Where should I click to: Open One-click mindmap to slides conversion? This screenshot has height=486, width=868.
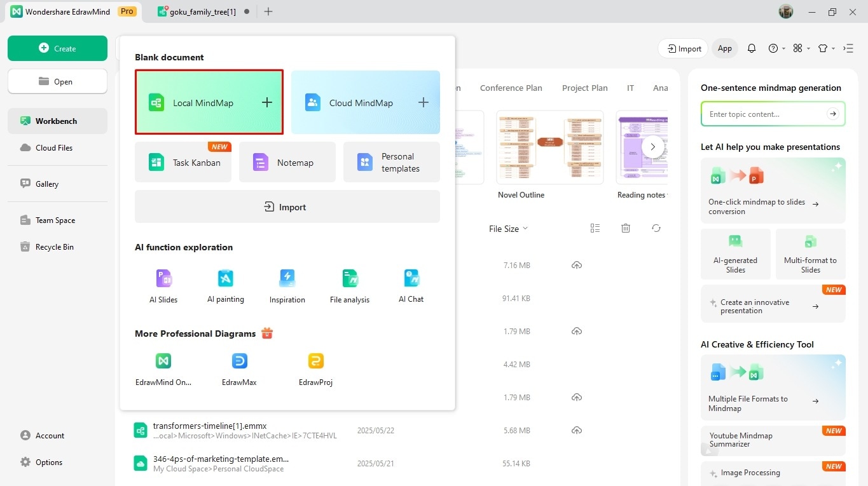[773, 191]
